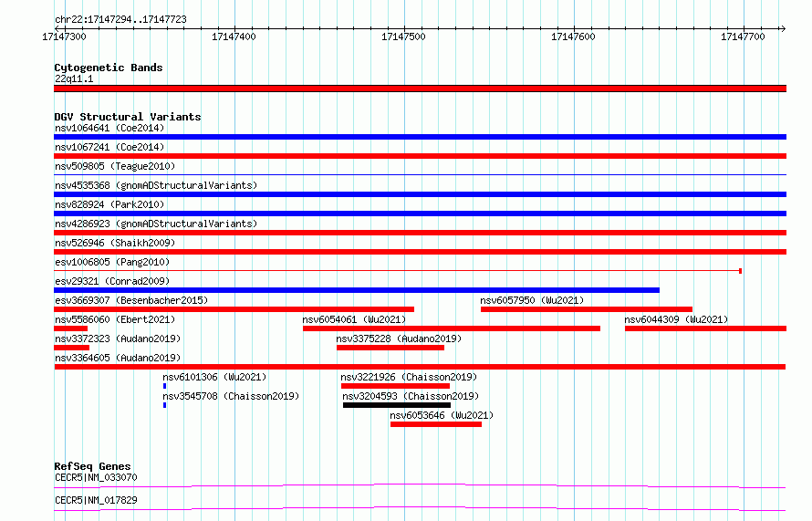Click ruler position 17147300
Viewport: 812px width, 521px height.
coord(64,36)
